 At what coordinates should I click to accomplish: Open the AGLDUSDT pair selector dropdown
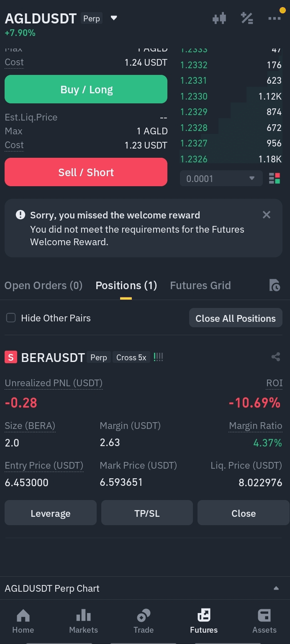[114, 18]
